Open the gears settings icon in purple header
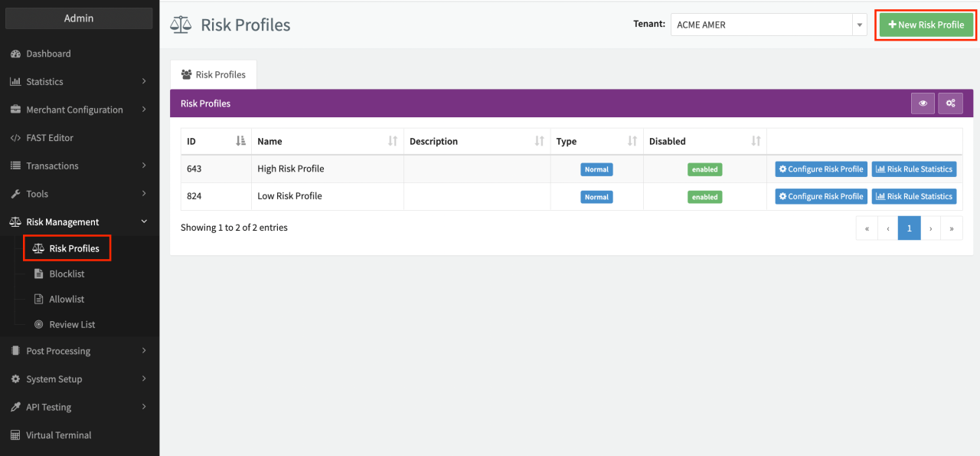This screenshot has width=980, height=456. [950, 103]
